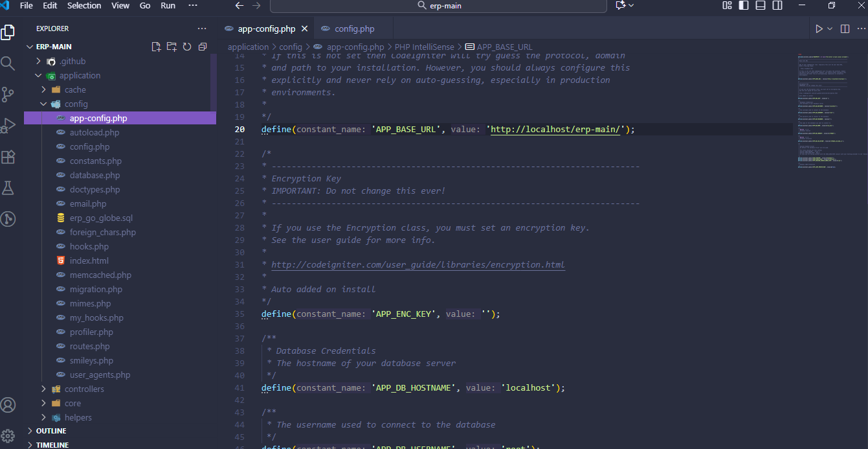
Task: Click the New File icon in Explorer
Action: pyautogui.click(x=156, y=47)
